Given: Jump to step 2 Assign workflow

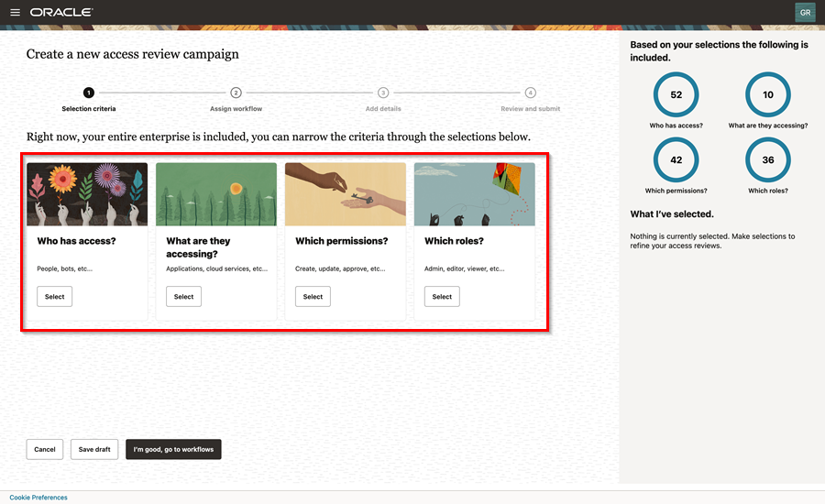Looking at the screenshot, I should coord(236,100).
